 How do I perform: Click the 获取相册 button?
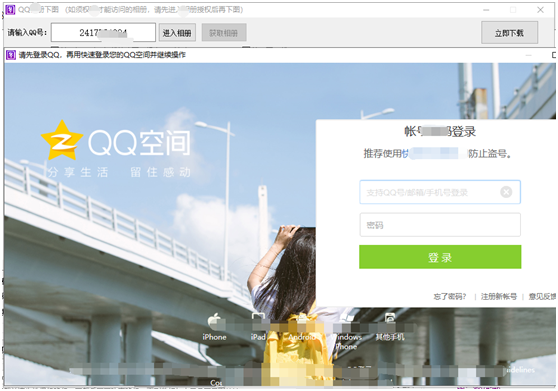(223, 33)
